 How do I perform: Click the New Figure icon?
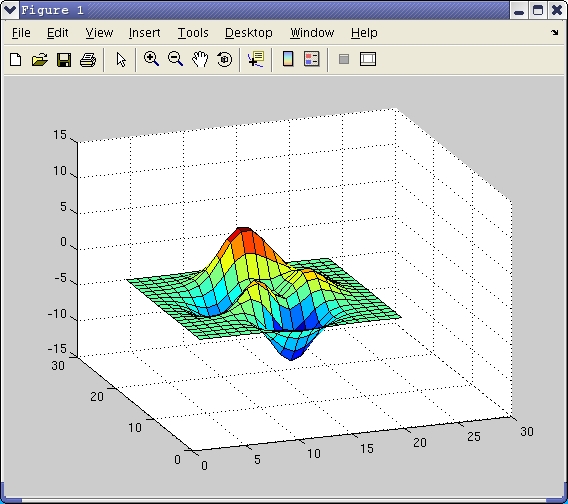(15, 59)
